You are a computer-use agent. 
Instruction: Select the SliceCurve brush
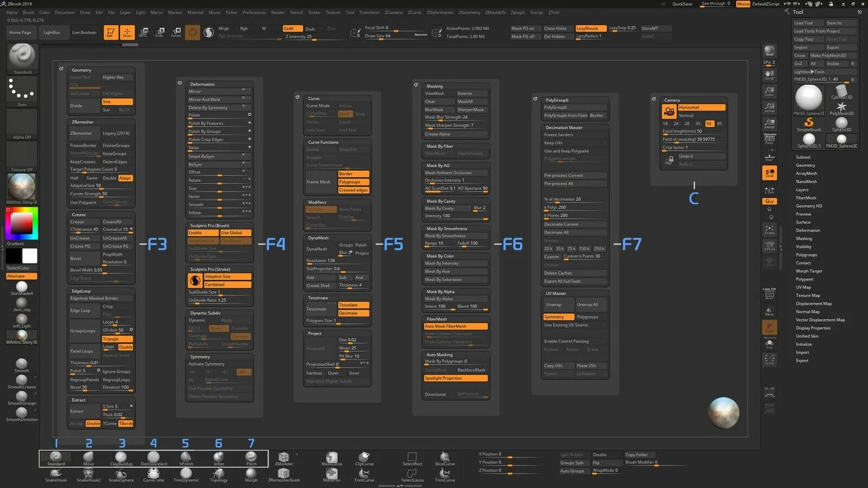pyautogui.click(x=445, y=459)
